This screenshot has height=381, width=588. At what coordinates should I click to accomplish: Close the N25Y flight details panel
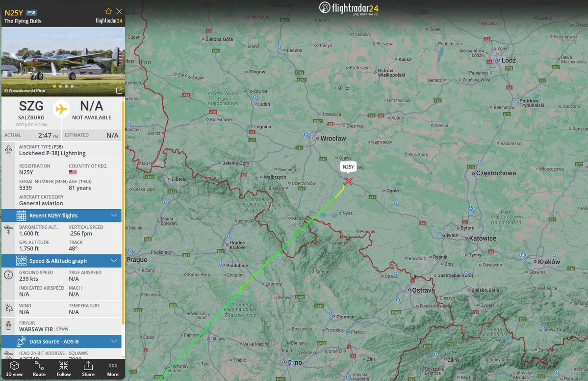pyautogui.click(x=119, y=11)
